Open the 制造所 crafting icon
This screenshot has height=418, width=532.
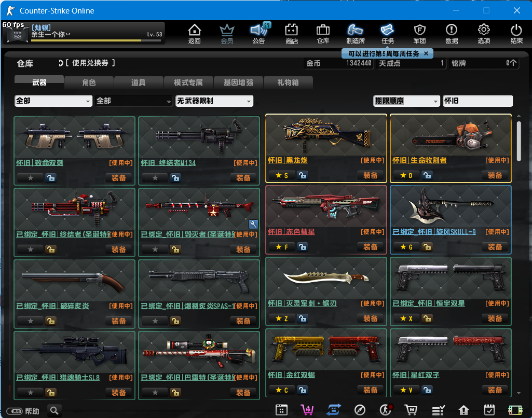355,34
